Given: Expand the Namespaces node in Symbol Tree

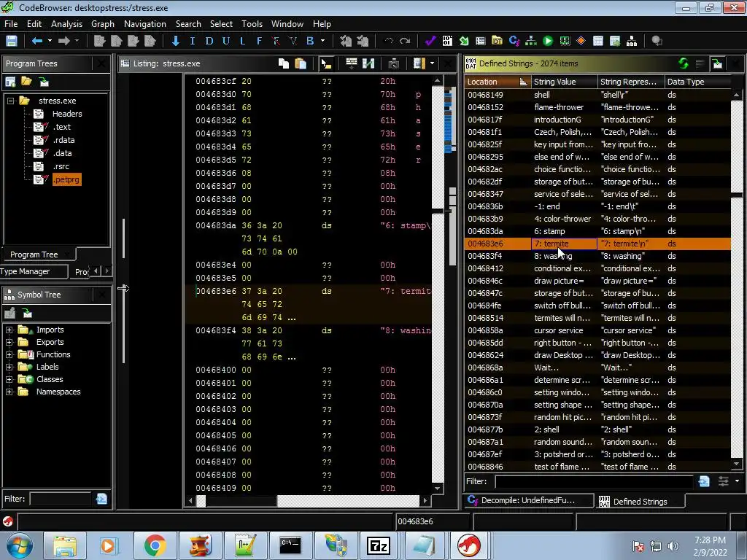Looking at the screenshot, I should click(9, 392).
